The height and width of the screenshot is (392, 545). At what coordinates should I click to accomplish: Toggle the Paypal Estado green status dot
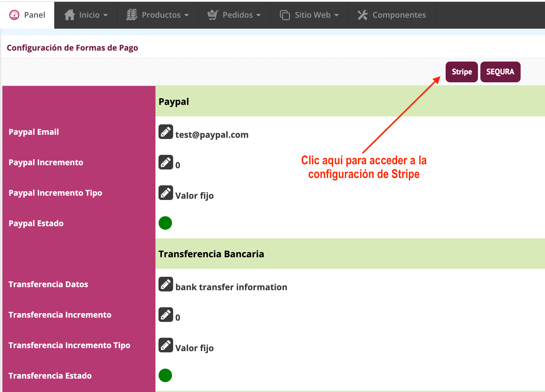pos(165,223)
